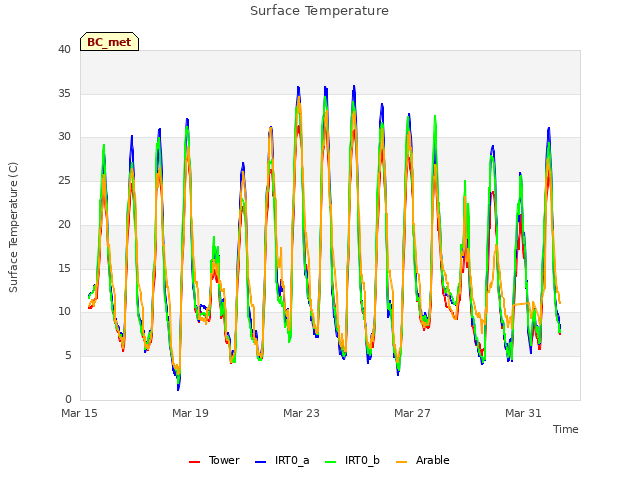Click the 10 y-axis tick label
Image resolution: width=640 pixels, height=480 pixels.
point(64,312)
